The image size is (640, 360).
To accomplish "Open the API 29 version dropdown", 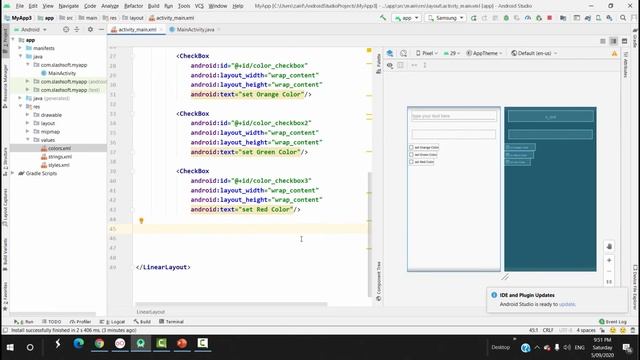I will coord(451,53).
